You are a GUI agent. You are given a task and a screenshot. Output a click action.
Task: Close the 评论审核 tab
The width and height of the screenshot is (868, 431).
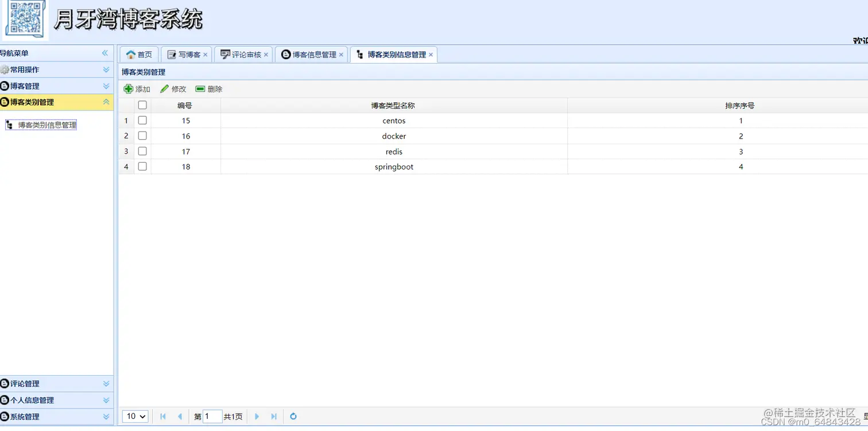(x=266, y=55)
